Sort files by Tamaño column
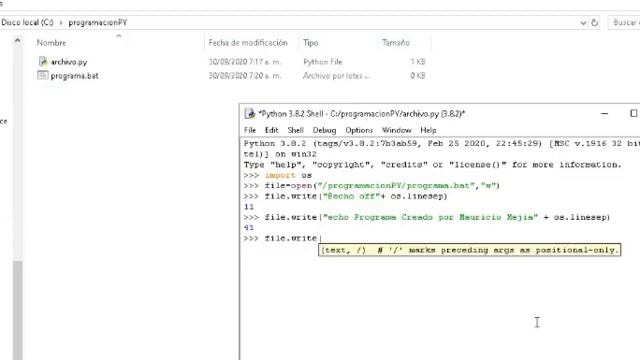 coord(396,42)
